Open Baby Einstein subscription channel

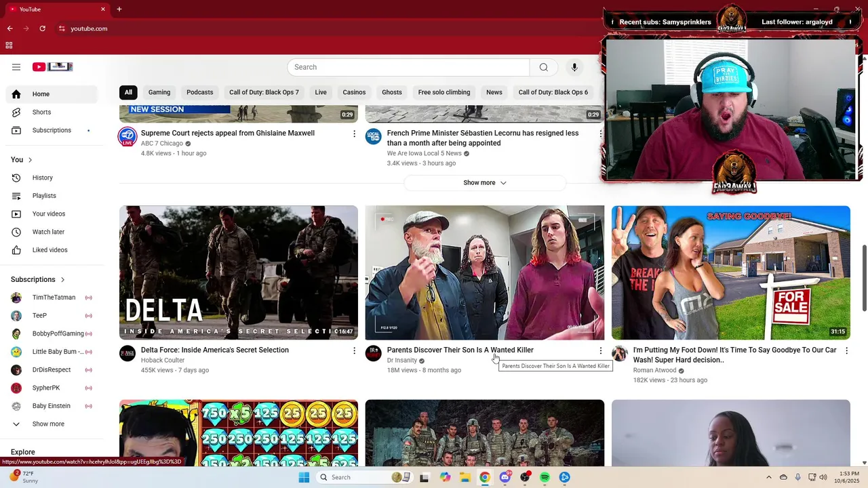(x=52, y=406)
